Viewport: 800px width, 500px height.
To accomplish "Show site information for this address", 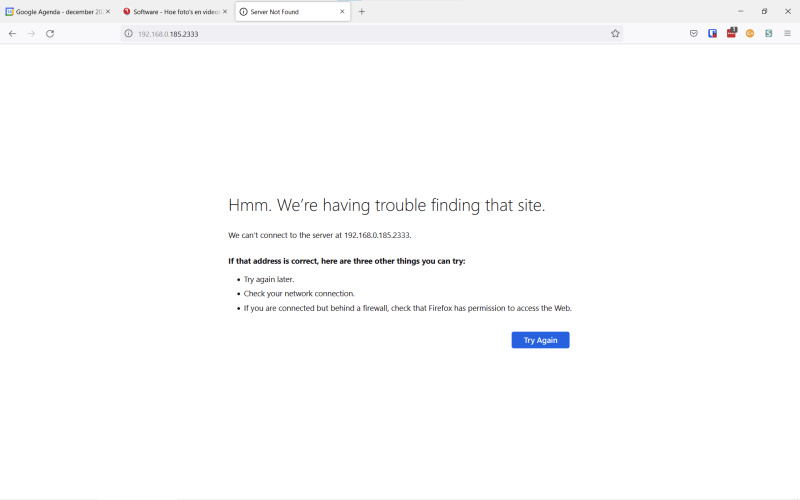I will point(128,33).
